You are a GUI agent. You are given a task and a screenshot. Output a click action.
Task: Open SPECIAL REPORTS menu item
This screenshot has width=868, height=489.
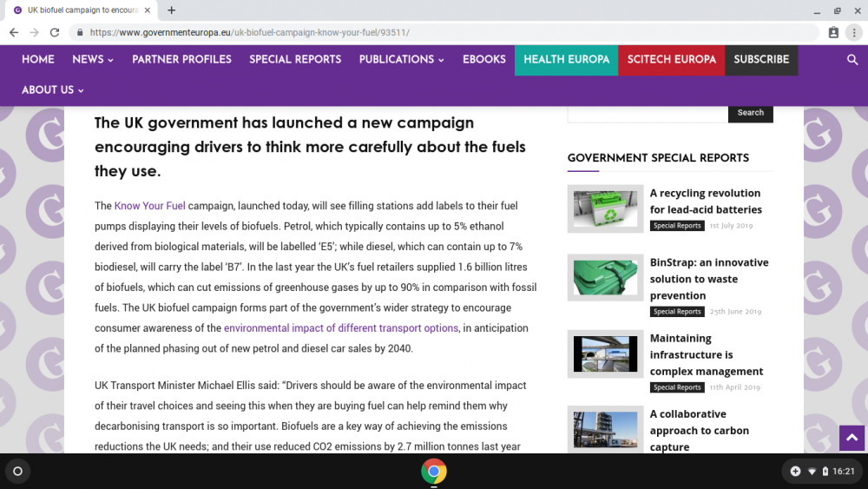tap(295, 60)
